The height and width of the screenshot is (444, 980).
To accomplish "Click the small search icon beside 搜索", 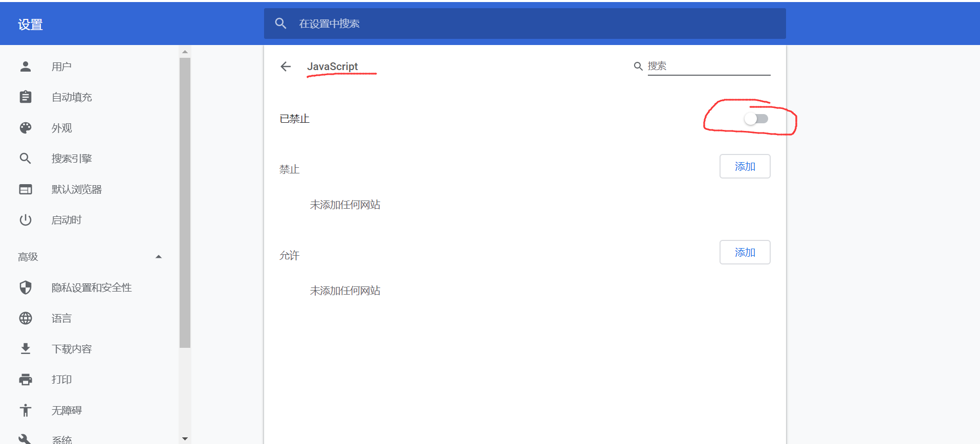I will pyautogui.click(x=638, y=66).
